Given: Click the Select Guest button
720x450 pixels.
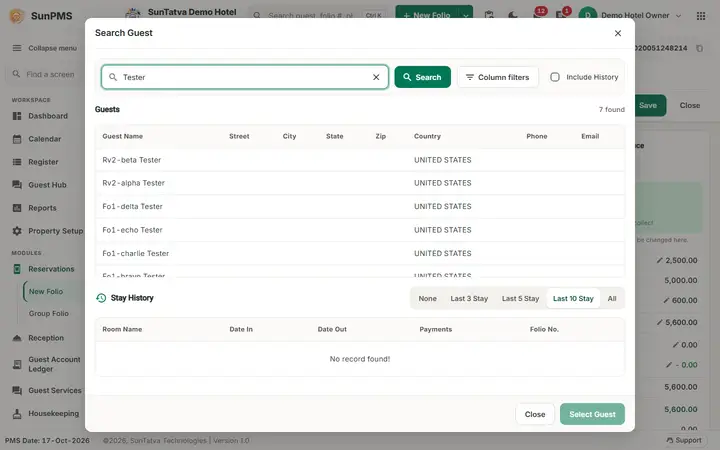Looking at the screenshot, I should click(x=592, y=414).
